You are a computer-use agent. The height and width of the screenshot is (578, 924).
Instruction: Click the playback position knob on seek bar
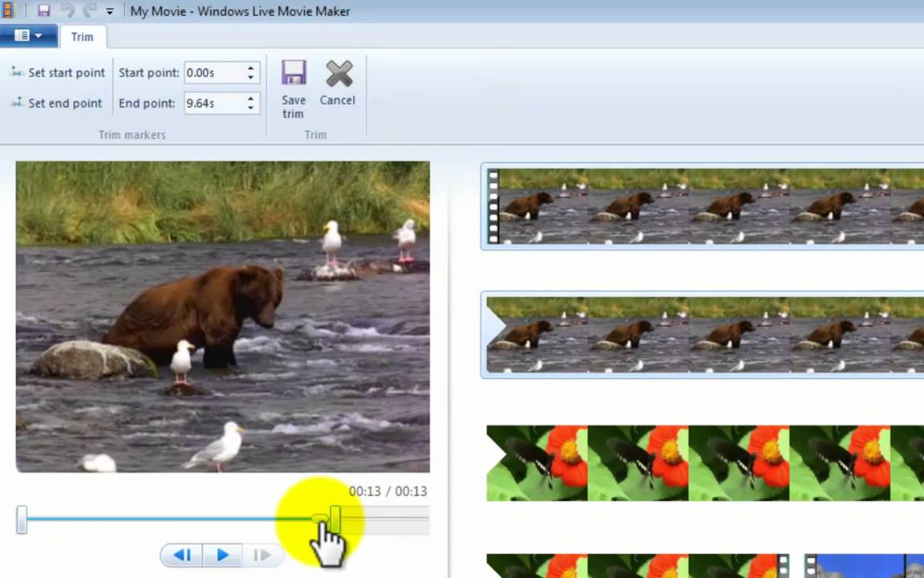[x=320, y=519]
